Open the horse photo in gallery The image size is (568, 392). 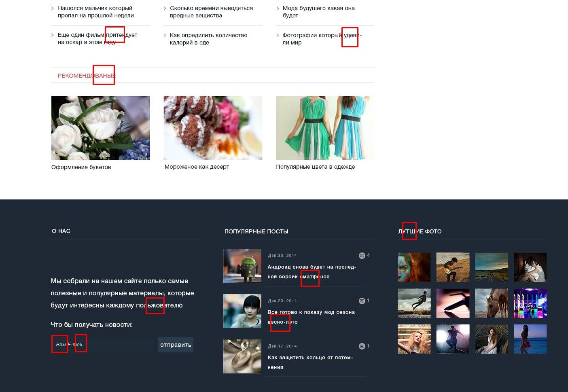click(x=492, y=303)
